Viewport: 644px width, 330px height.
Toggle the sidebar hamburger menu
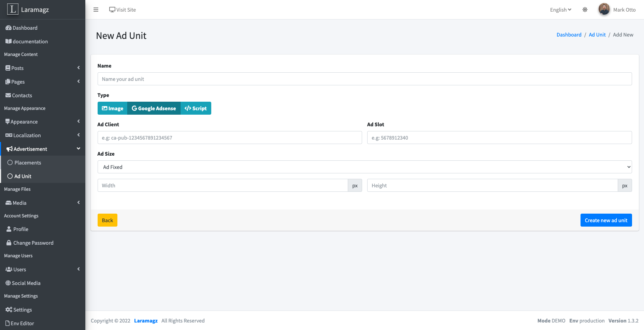point(96,10)
